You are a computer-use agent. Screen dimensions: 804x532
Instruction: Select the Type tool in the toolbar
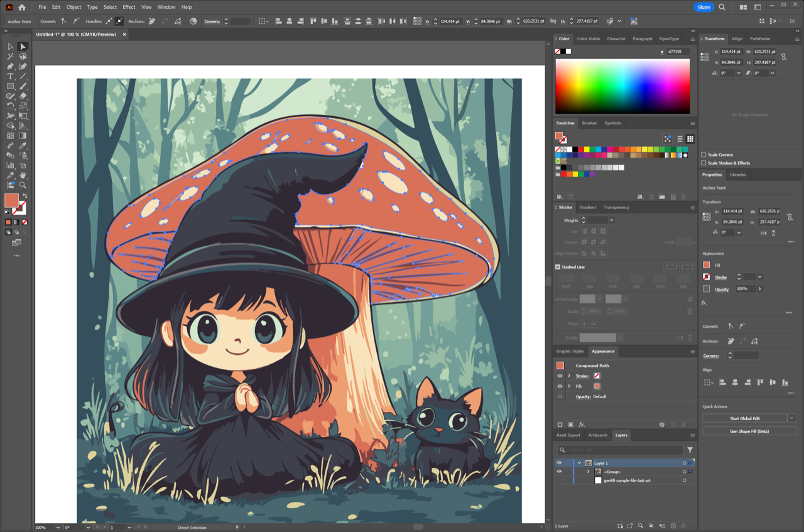point(11,76)
